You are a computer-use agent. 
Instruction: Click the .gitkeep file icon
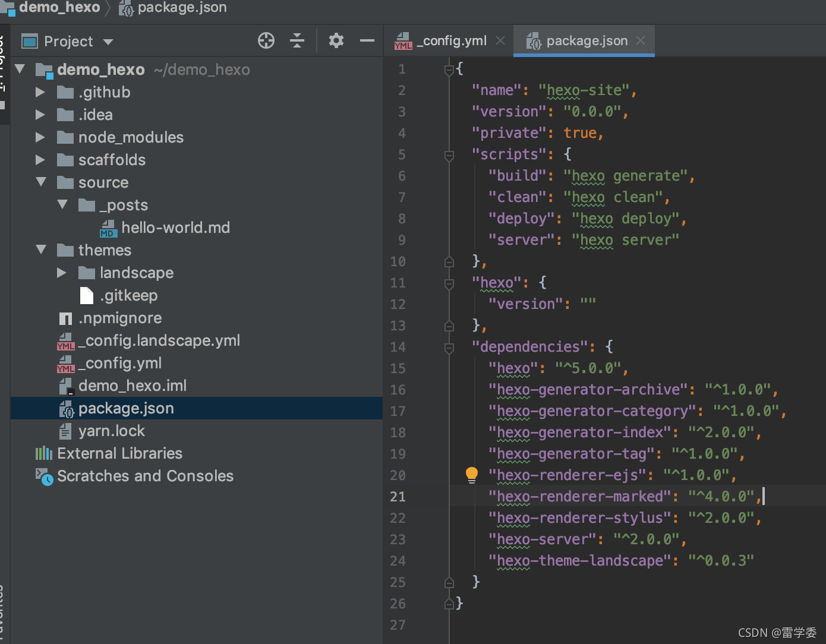pos(87,295)
